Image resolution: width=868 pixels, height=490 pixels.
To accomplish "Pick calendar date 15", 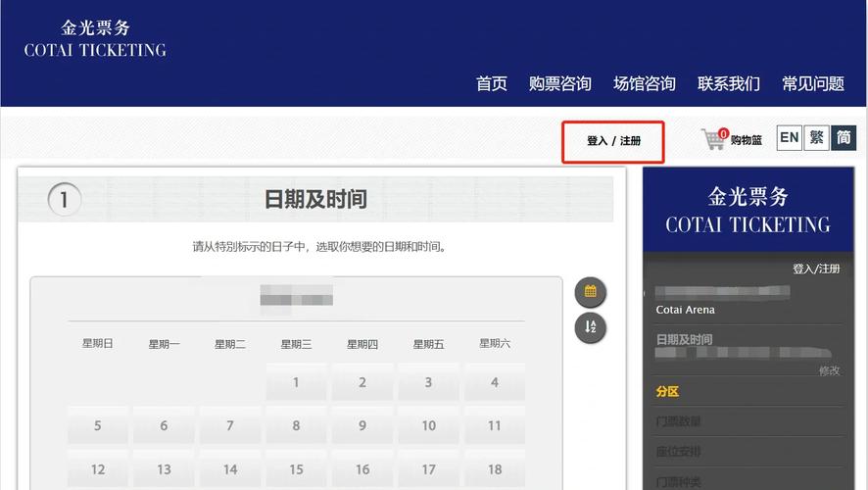I will tap(296, 469).
